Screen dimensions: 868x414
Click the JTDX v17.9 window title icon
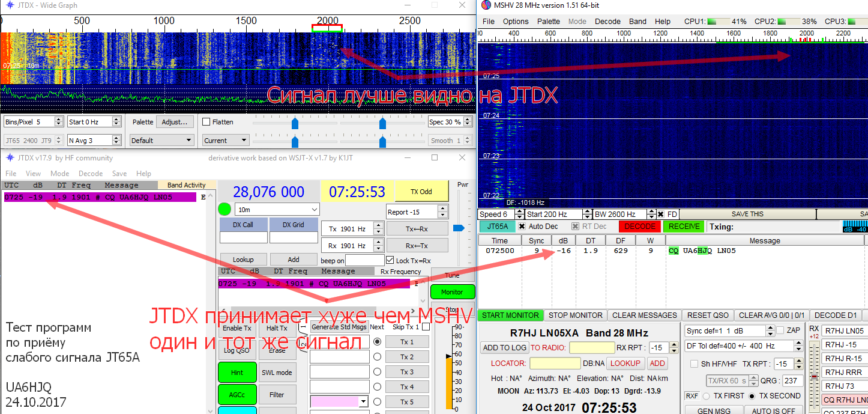(x=9, y=158)
